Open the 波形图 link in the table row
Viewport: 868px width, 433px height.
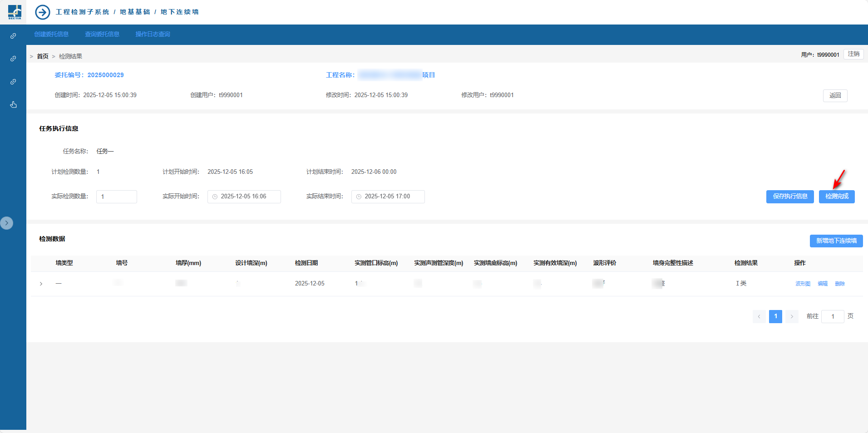(803, 284)
